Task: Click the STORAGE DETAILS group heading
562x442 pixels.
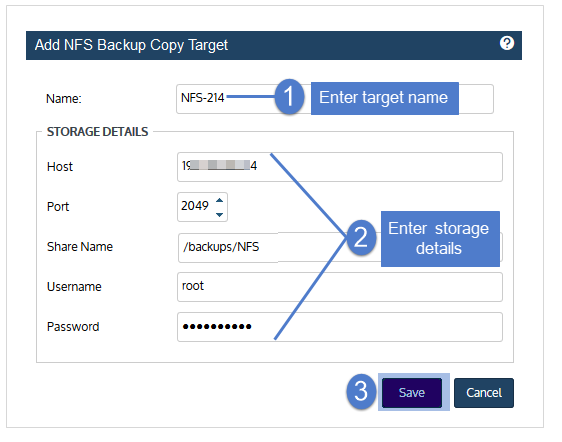Action: coord(97,132)
